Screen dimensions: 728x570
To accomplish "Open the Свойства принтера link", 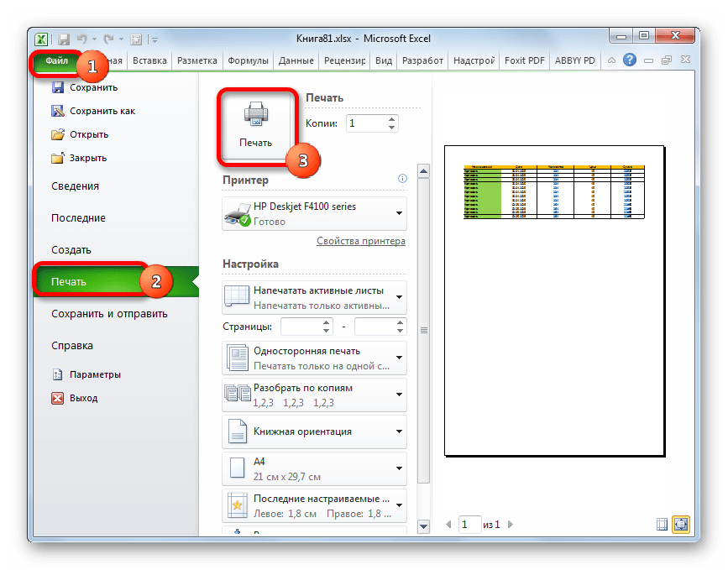I will click(361, 241).
